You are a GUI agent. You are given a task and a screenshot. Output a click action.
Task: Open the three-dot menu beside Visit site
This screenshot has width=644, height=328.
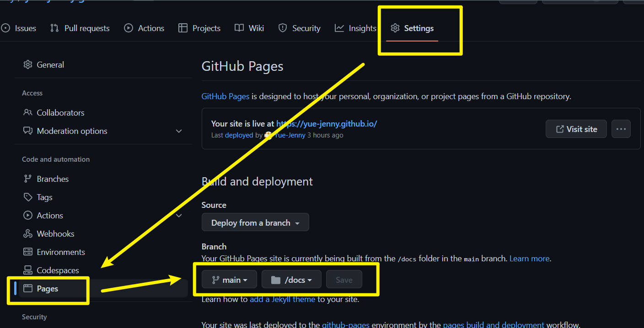621,129
